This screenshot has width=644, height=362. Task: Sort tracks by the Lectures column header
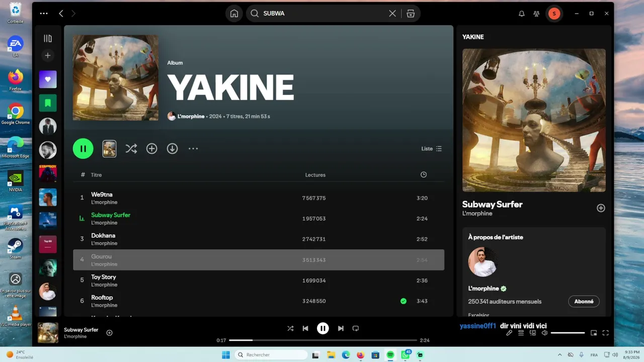(x=315, y=175)
